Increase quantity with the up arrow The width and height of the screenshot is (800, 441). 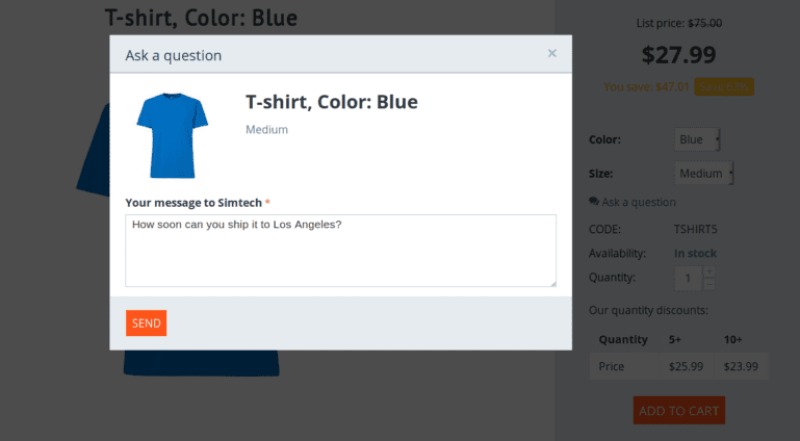pos(709,271)
